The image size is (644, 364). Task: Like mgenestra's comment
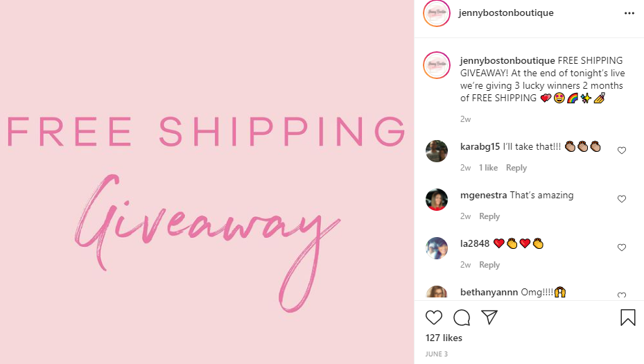point(622,199)
